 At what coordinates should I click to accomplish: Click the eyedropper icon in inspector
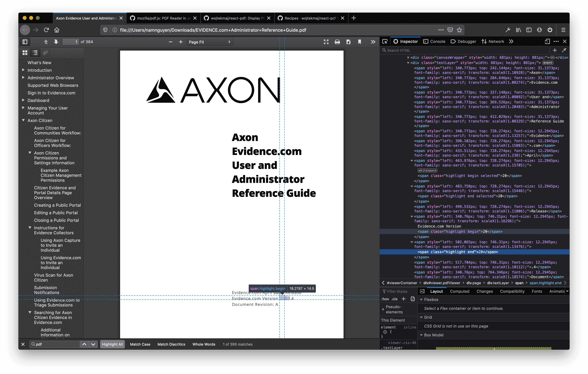(x=564, y=50)
